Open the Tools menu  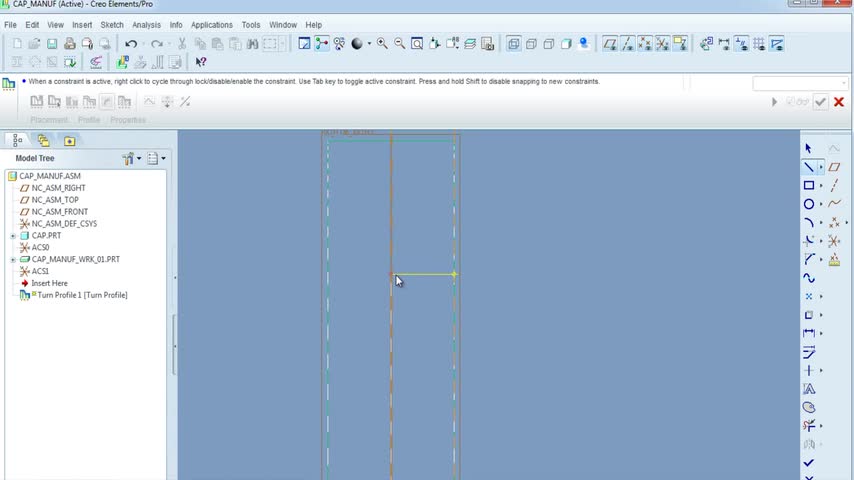coord(251,25)
